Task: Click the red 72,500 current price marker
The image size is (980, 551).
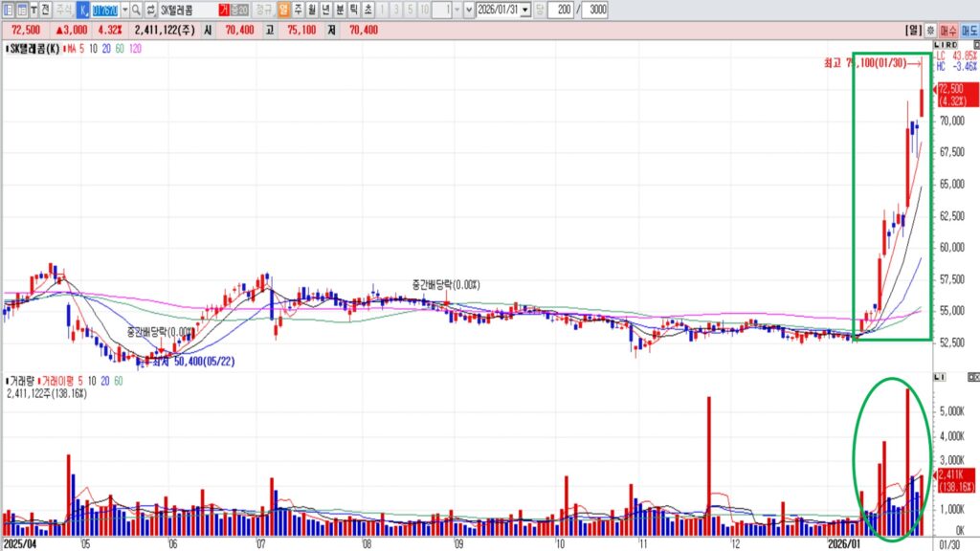Action: (956, 94)
